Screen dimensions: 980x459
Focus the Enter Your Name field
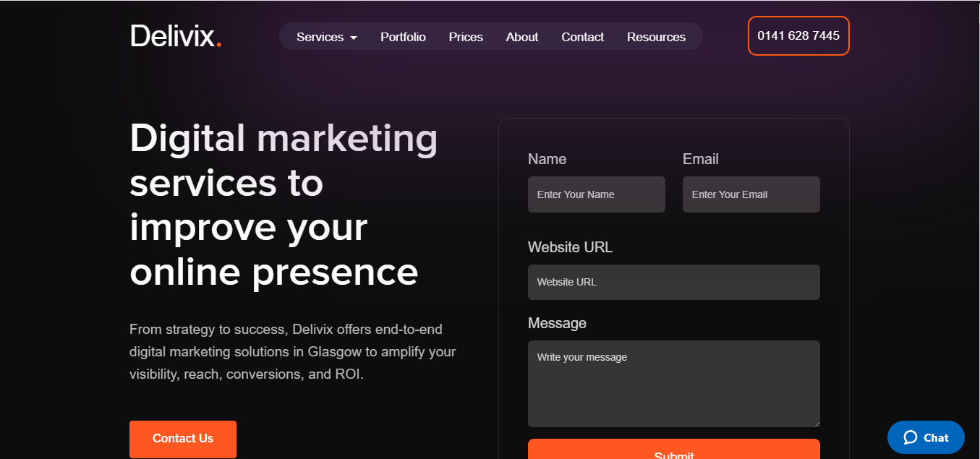(x=596, y=194)
